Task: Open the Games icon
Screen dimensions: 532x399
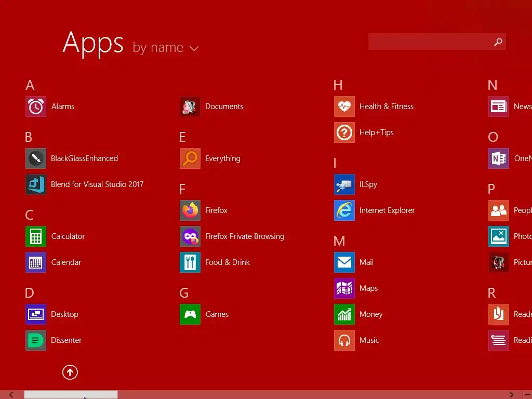Action: (x=190, y=314)
